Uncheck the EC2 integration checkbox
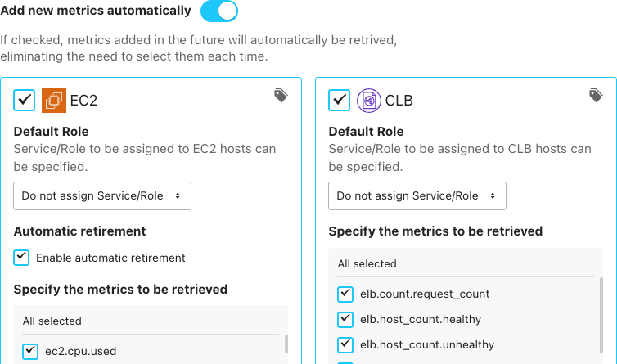Image resolution: width=617 pixels, height=364 pixels. [24, 100]
